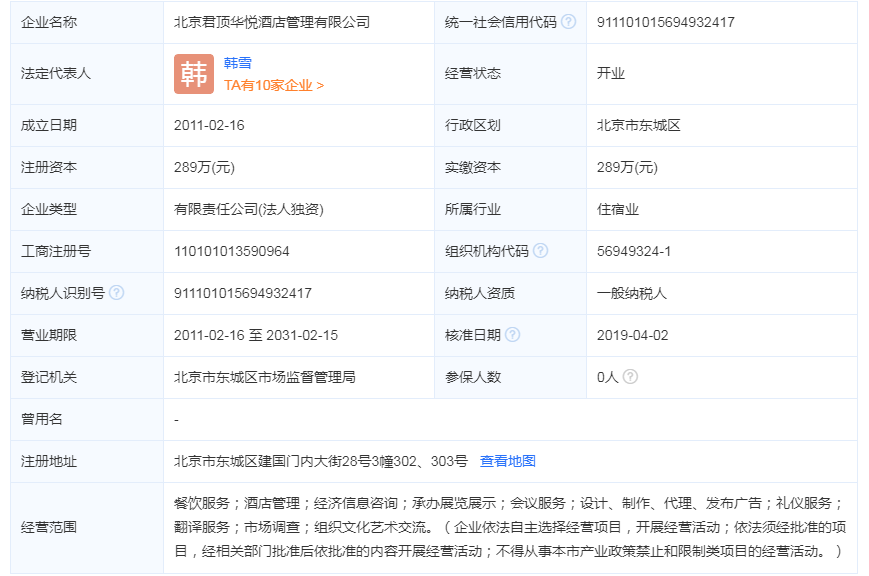
Task: Click the 纳税人资质 label cell
Action: click(x=510, y=293)
